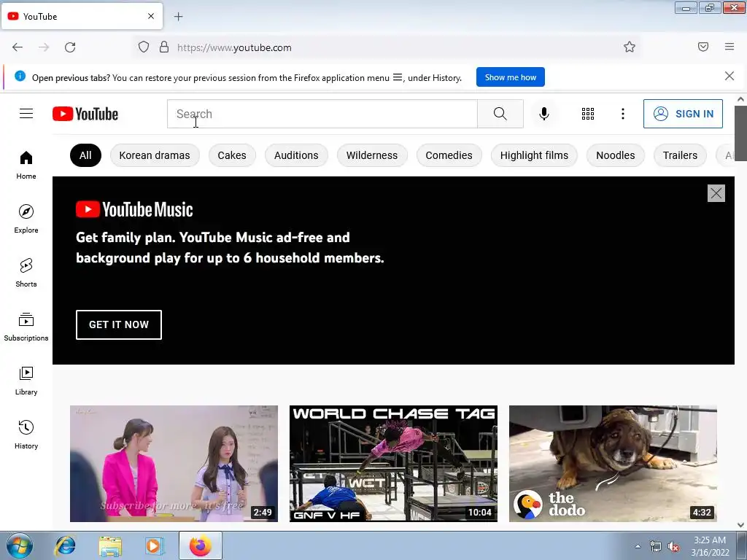Click the address bar URL
Image resolution: width=747 pixels, height=560 pixels.
[x=234, y=47]
